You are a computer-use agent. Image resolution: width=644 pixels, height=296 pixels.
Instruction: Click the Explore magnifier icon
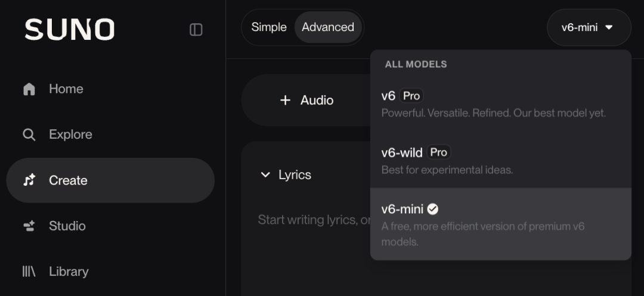29,135
